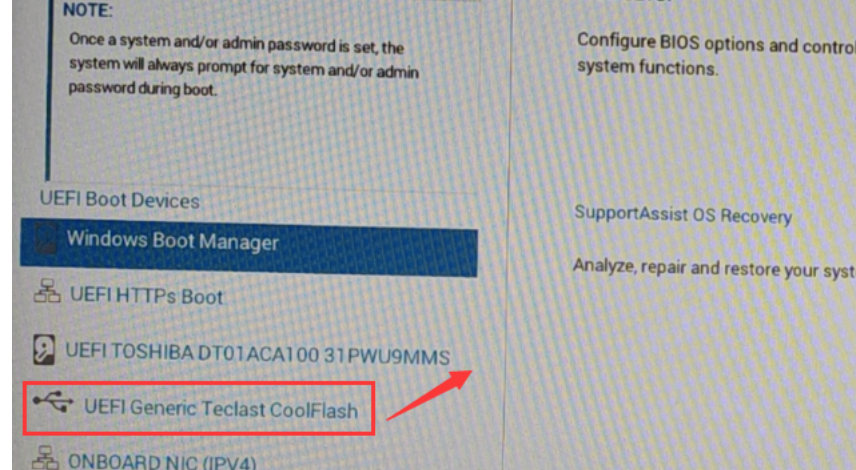Viewport: 856px width, 470px height.
Task: Click the NOTE heading label
Action: tap(88, 10)
